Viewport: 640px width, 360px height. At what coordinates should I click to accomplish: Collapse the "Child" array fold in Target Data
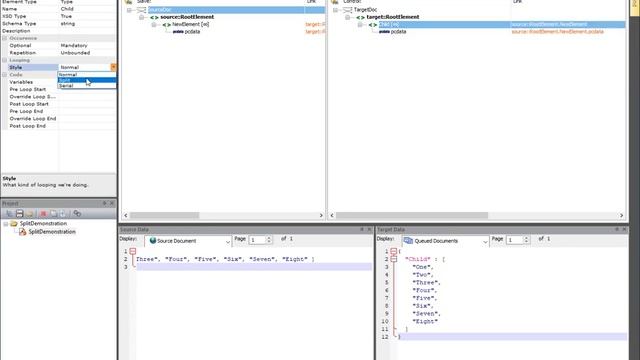point(393,259)
